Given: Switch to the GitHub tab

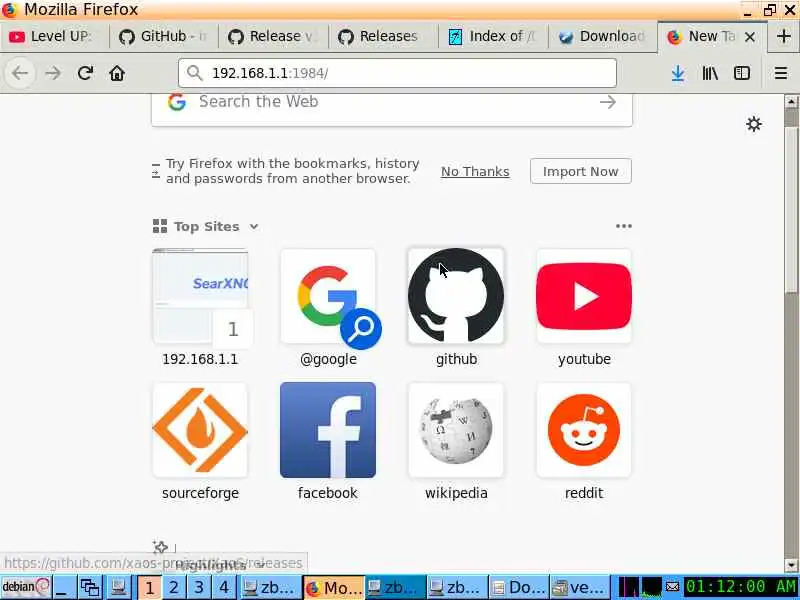Looking at the screenshot, I should (x=163, y=36).
